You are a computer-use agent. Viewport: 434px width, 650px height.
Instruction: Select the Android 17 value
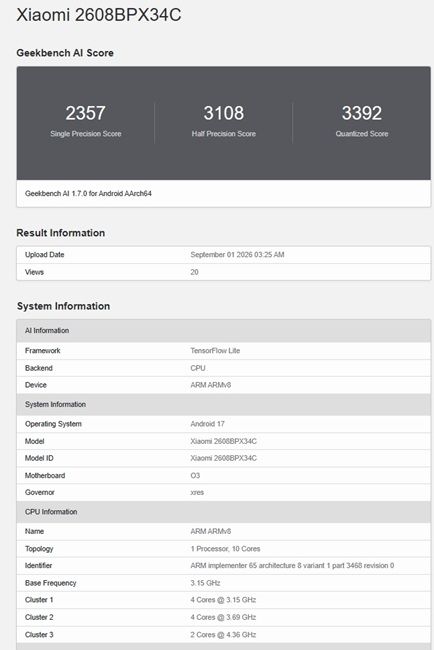(x=207, y=424)
